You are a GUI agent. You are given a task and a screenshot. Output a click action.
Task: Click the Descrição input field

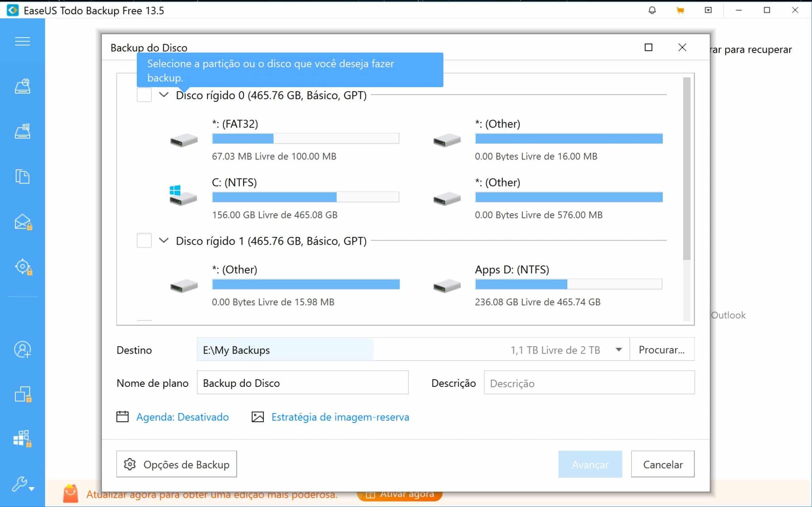(589, 383)
